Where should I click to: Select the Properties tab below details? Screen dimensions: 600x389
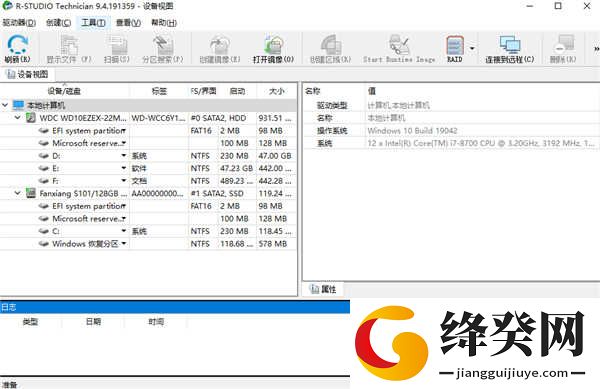click(323, 289)
